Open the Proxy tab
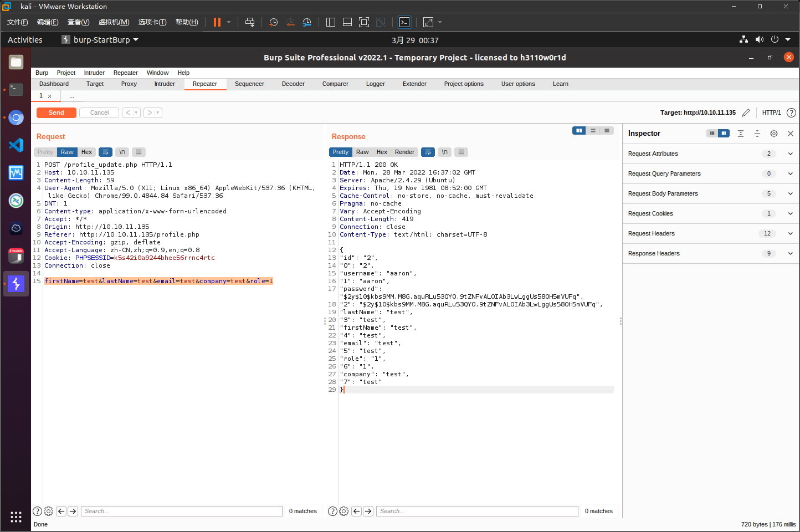 pyautogui.click(x=129, y=84)
